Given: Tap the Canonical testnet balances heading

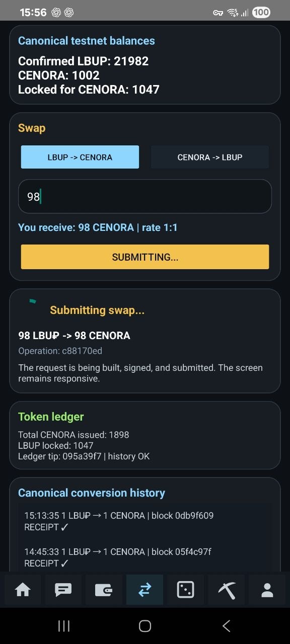Looking at the screenshot, I should (87, 41).
